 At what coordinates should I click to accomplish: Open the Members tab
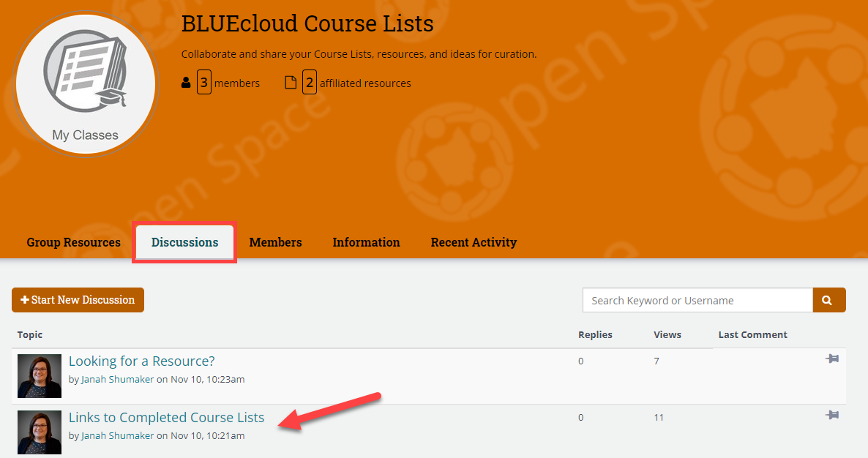pyautogui.click(x=276, y=242)
